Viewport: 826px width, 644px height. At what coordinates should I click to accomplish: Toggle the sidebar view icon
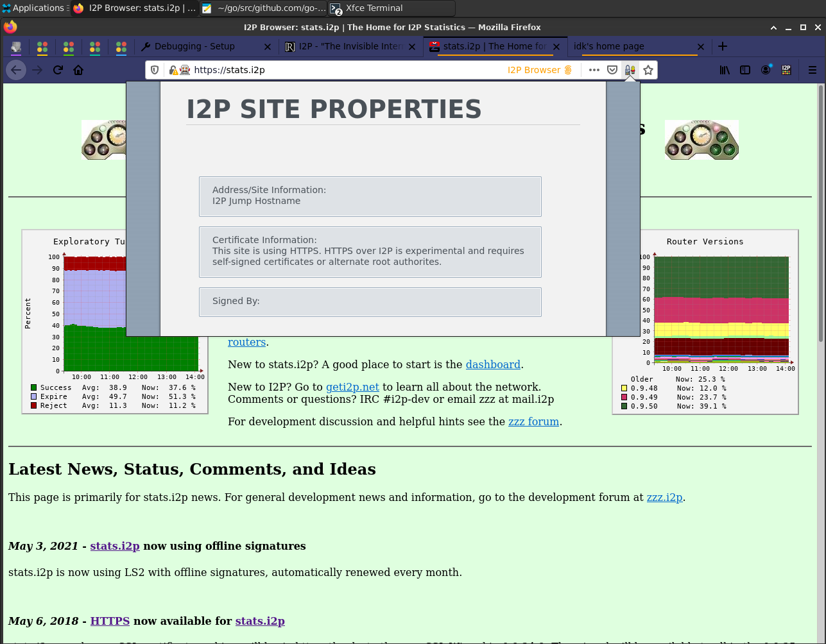[745, 69]
